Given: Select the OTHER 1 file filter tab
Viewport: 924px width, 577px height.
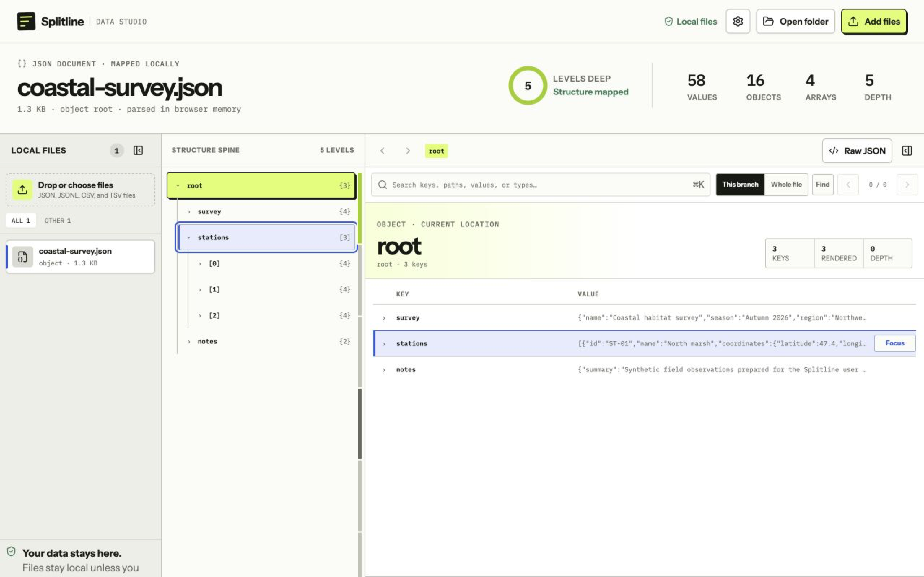Looking at the screenshot, I should tap(58, 221).
